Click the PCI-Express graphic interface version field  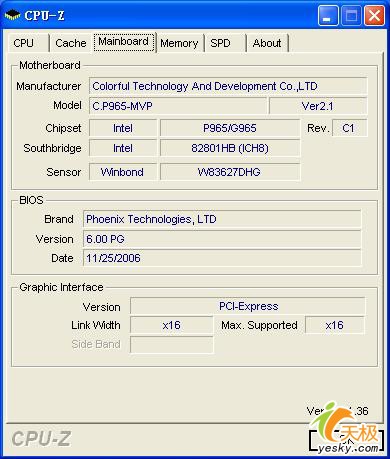click(248, 306)
